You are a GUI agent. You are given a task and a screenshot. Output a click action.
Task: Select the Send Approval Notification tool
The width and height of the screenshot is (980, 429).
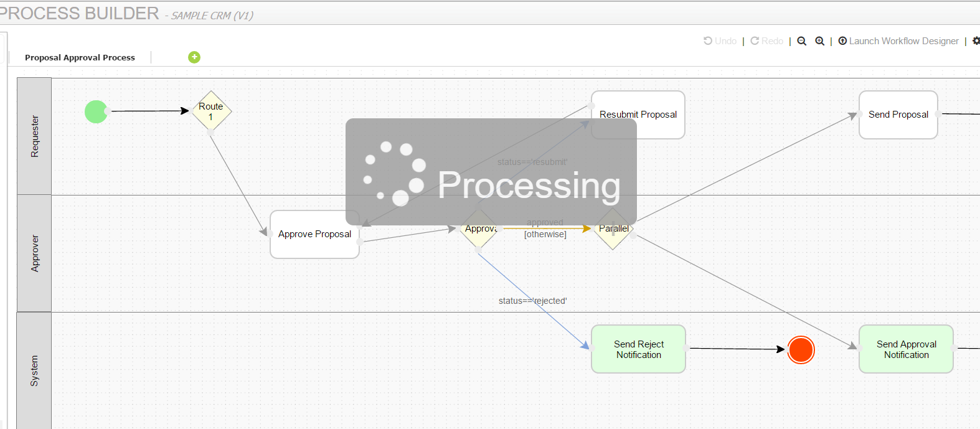coord(906,349)
